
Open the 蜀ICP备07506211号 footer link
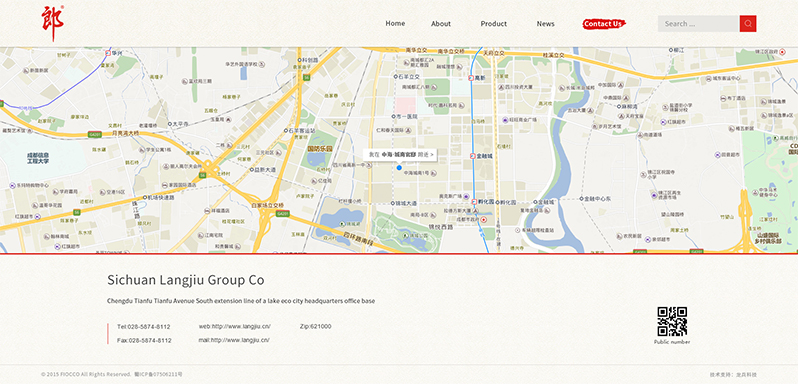click(x=158, y=374)
